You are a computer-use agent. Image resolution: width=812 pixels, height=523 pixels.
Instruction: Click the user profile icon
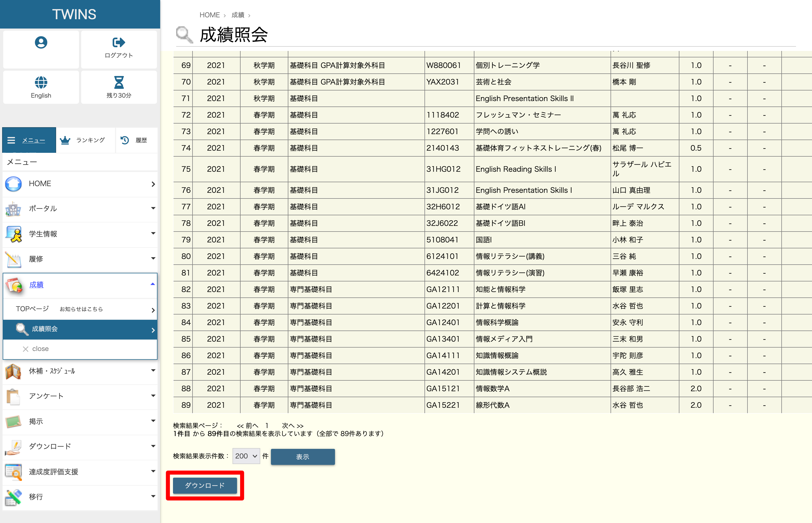(x=41, y=43)
